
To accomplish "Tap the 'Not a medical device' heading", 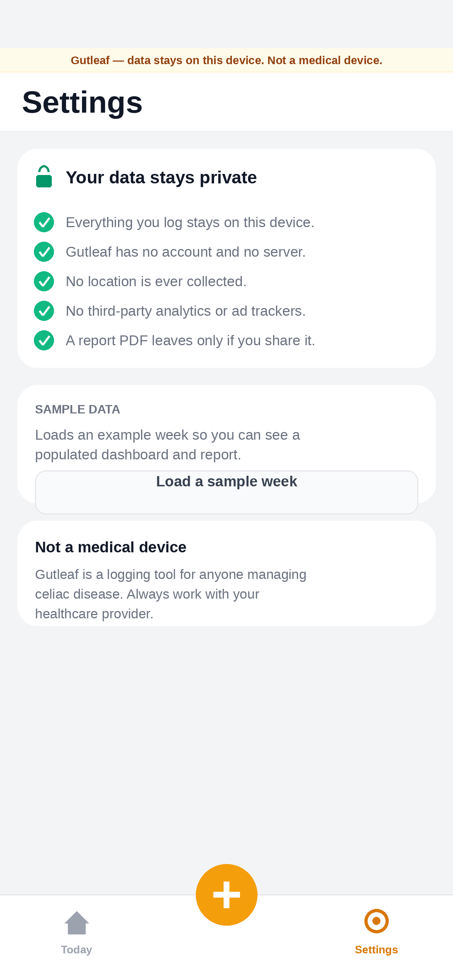I will click(x=111, y=547).
